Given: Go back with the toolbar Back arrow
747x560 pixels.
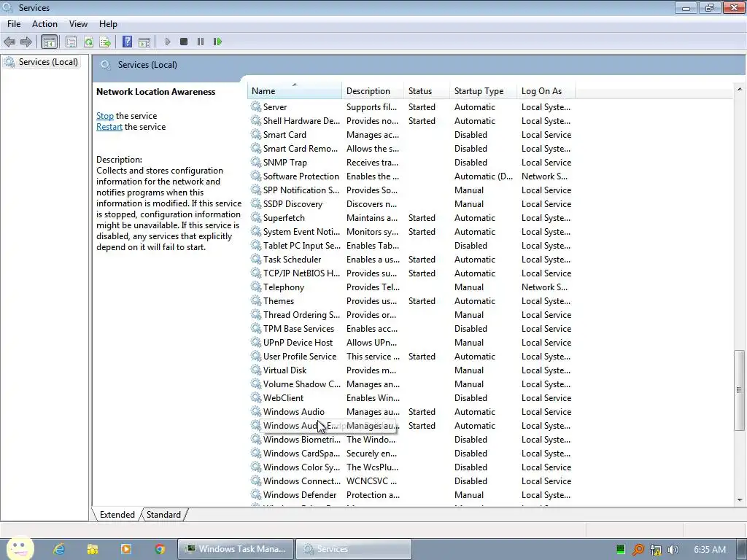Looking at the screenshot, I should (9, 42).
